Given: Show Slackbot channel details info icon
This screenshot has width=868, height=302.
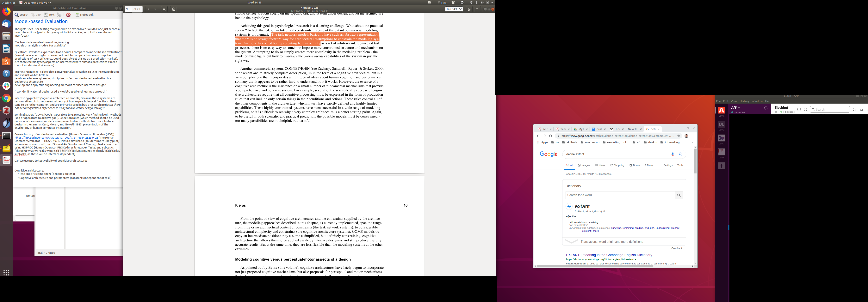Looking at the screenshot, I should pos(799,109).
